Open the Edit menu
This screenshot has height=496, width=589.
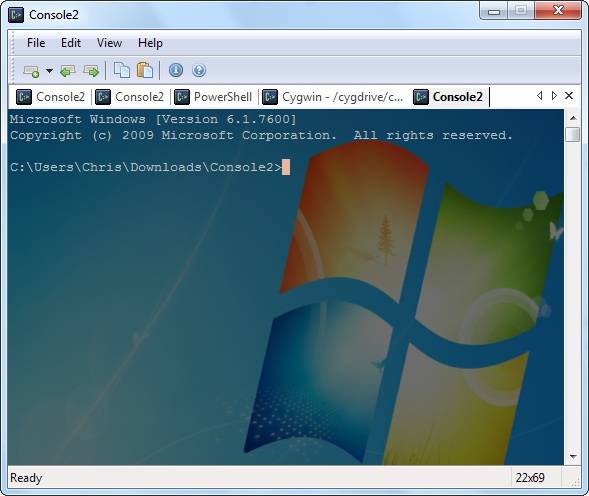click(71, 43)
